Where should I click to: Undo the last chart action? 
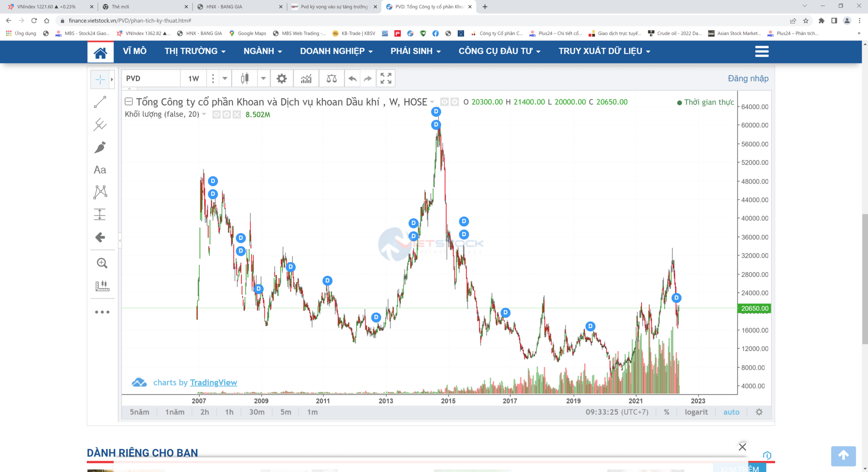(353, 79)
